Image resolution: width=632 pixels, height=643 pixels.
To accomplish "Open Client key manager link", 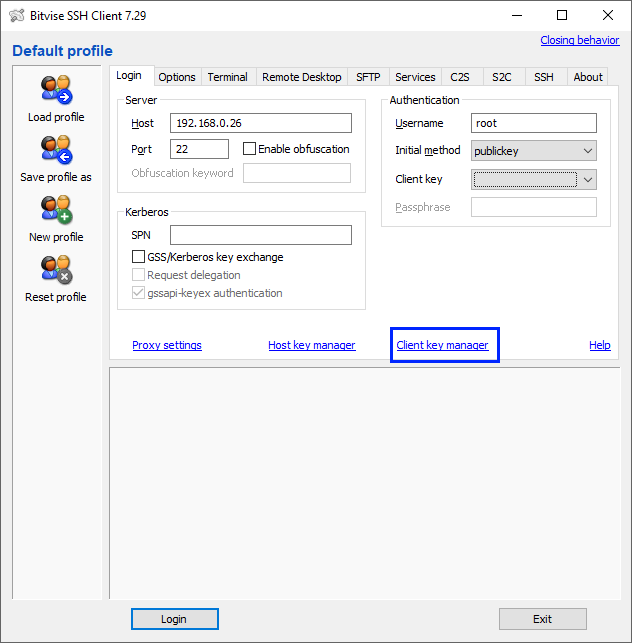I will click(x=442, y=345).
